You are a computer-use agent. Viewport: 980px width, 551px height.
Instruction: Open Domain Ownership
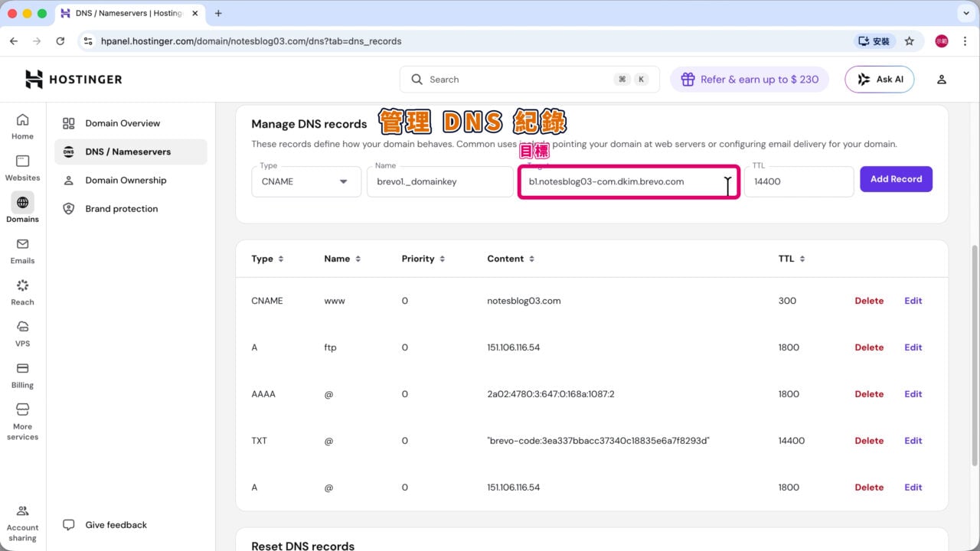130,181
